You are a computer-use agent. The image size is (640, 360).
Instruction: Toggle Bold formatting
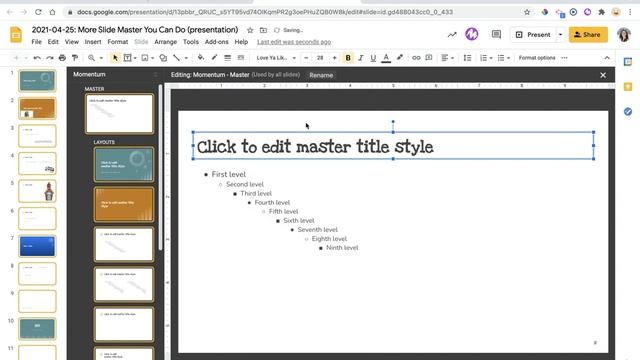point(348,58)
